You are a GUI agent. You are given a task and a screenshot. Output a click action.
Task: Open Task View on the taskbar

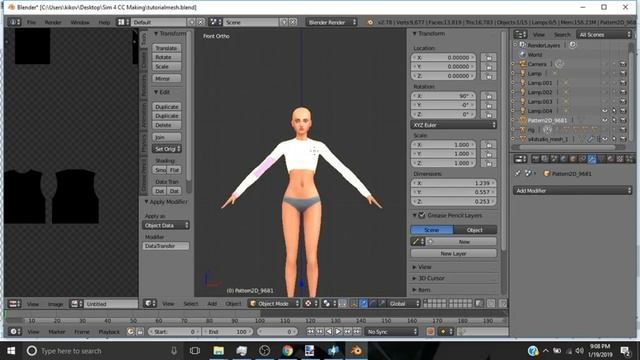pos(195,351)
